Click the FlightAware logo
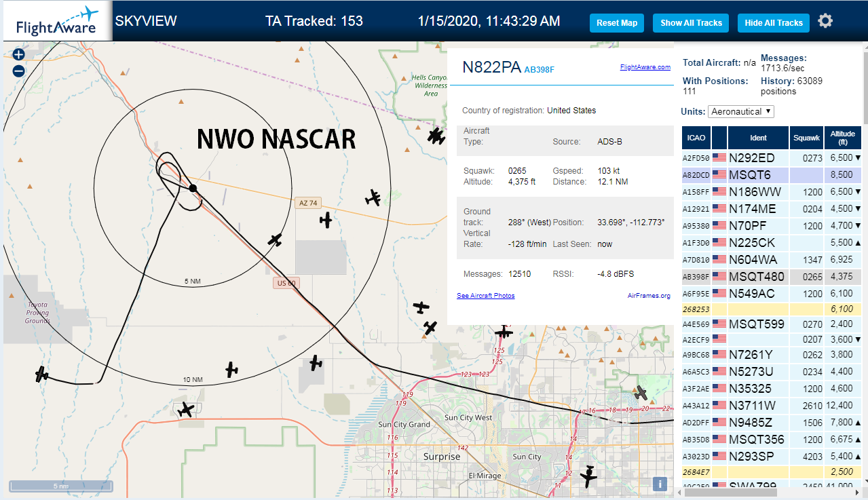 pyautogui.click(x=56, y=22)
